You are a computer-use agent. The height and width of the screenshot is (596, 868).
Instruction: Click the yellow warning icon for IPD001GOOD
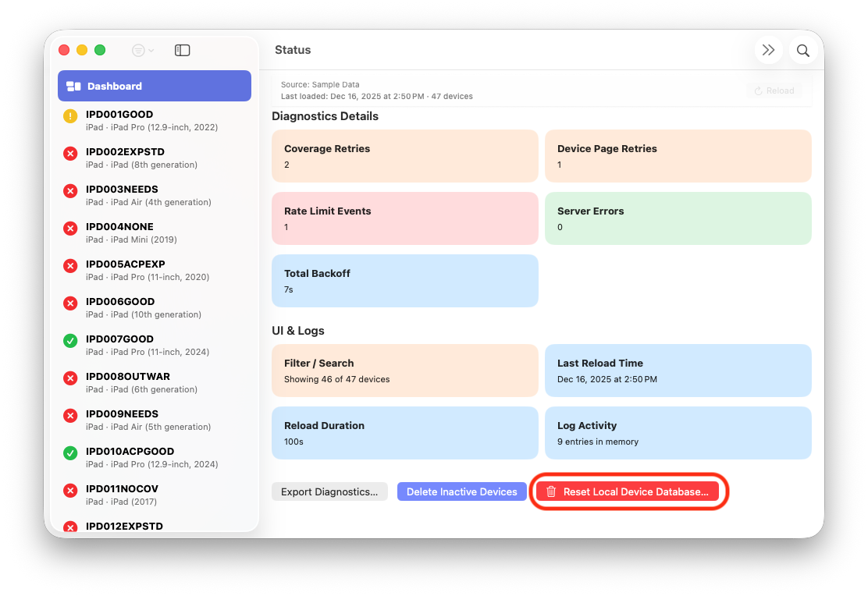tap(70, 116)
